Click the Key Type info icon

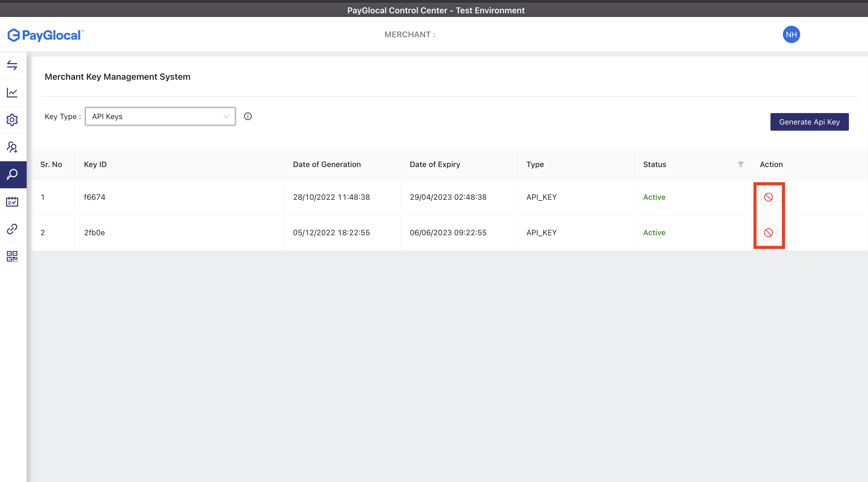click(x=248, y=116)
